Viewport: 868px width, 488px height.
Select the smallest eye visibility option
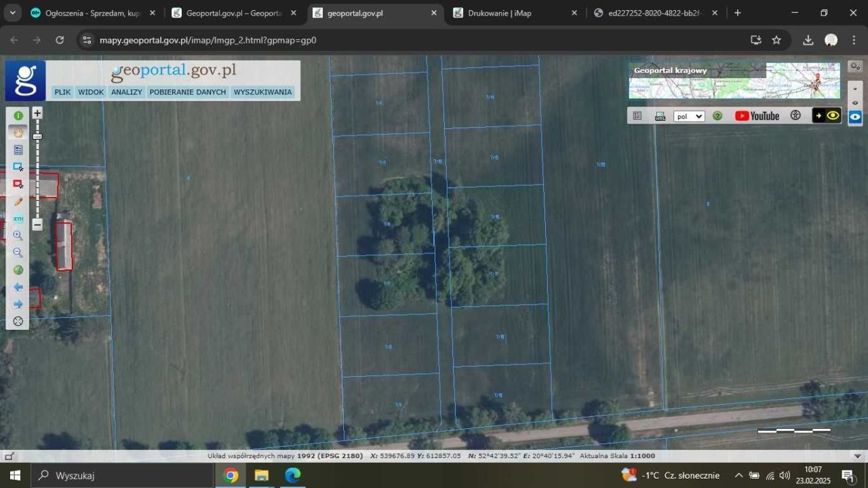(x=855, y=89)
